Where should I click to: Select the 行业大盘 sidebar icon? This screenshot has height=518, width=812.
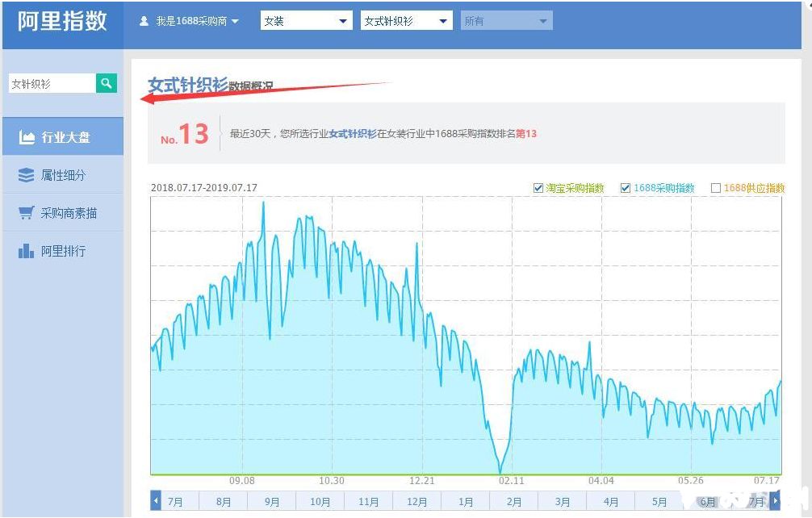pyautogui.click(x=27, y=136)
